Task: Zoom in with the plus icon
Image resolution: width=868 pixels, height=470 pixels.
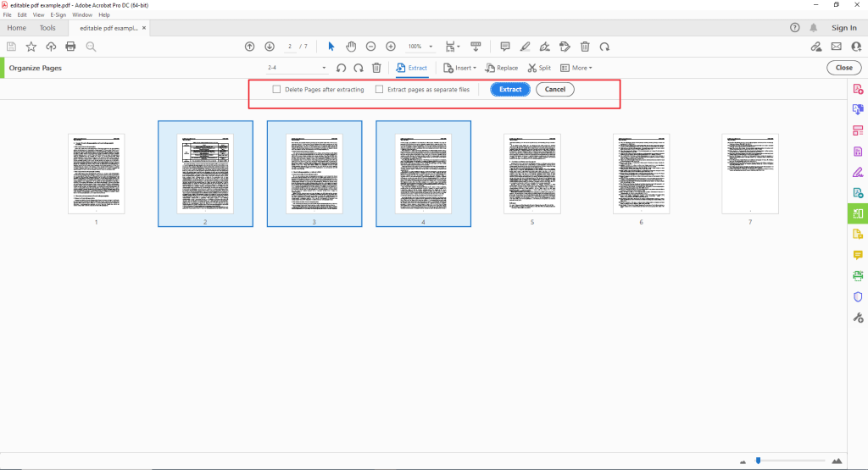Action: pyautogui.click(x=391, y=47)
